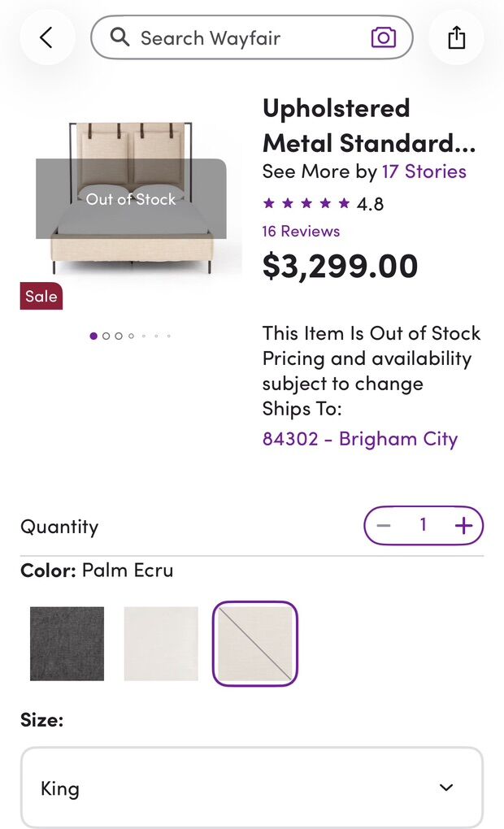Increase quantity with plus icon
Screen dimensions: 504x829
coord(463,526)
